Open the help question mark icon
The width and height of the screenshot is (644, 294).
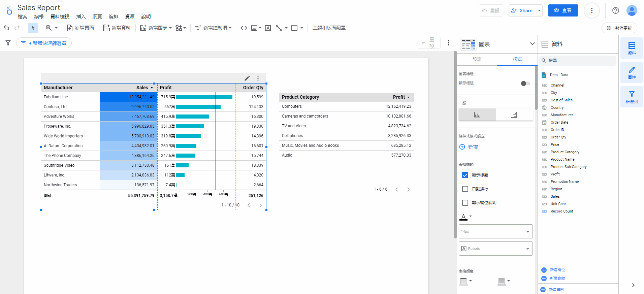click(616, 10)
